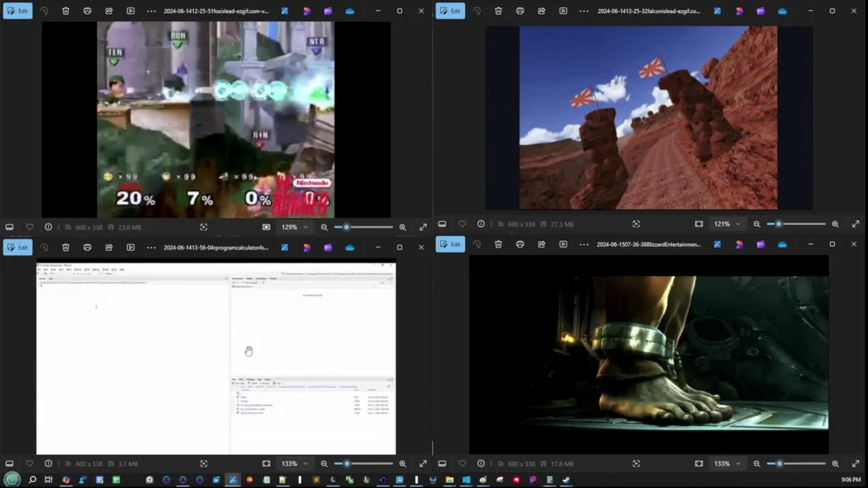This screenshot has height=488, width=868.
Task: Adjust zoom slider in foxislead window
Action: pyautogui.click(x=363, y=227)
